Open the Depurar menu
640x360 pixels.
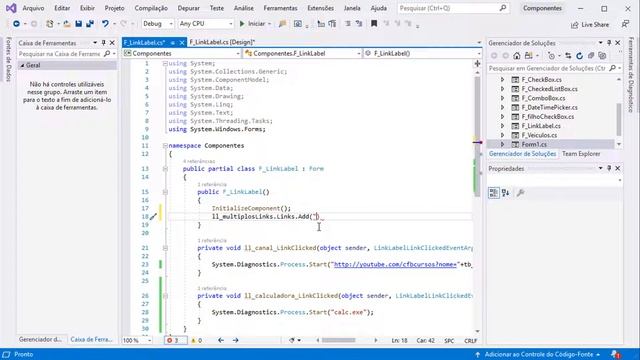189,8
